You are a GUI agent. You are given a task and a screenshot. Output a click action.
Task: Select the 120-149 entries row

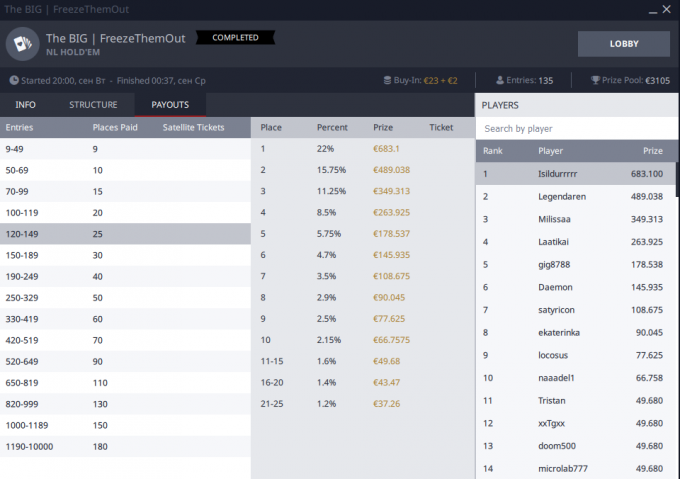point(125,234)
